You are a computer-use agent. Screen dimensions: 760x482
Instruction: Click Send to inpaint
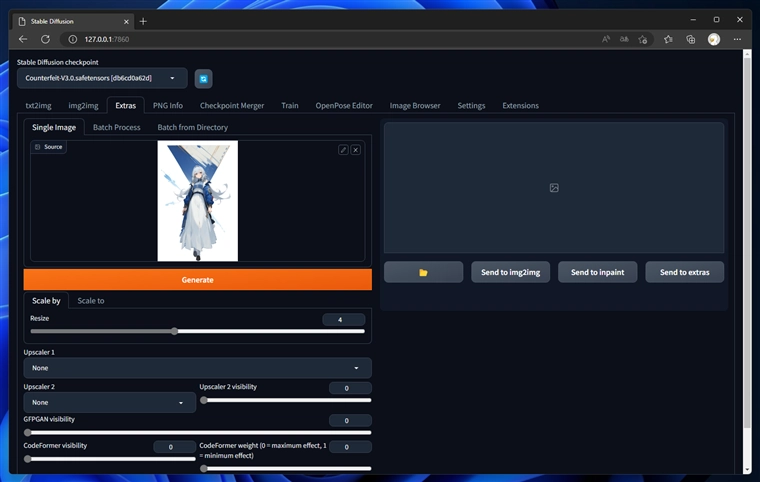click(598, 272)
